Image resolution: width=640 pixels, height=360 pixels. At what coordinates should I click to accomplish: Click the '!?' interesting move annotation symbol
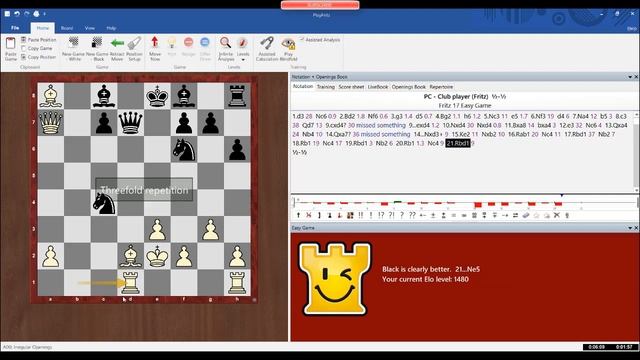[381, 215]
